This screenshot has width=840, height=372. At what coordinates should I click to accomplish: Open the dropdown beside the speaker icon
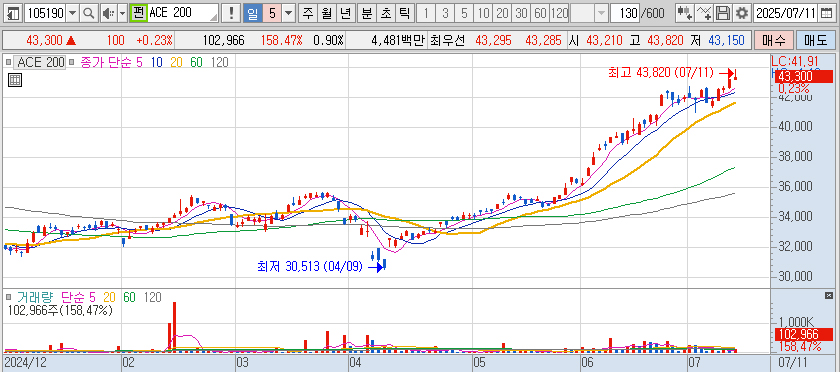pos(122,13)
